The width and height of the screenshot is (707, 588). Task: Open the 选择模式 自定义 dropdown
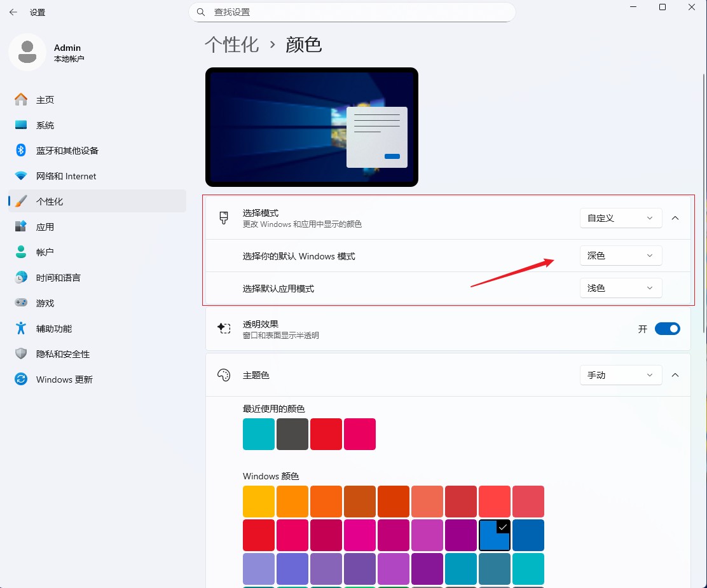(x=621, y=218)
